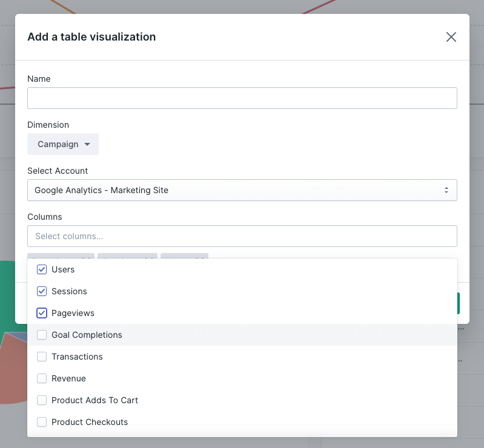484x448 pixels.
Task: Tick the Transactions checkbox
Action: 42,357
